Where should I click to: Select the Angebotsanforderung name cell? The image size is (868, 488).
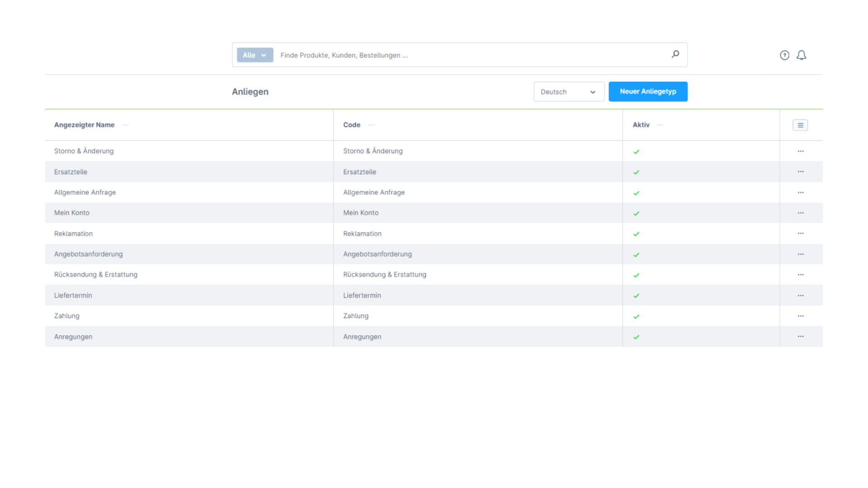pos(189,254)
